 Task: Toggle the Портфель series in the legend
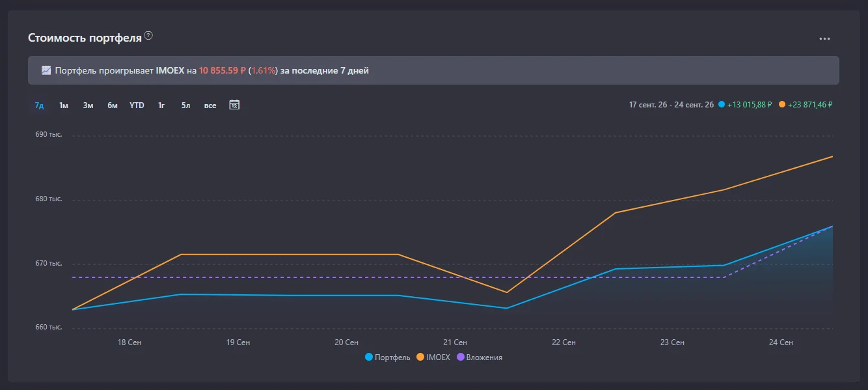[x=388, y=357]
